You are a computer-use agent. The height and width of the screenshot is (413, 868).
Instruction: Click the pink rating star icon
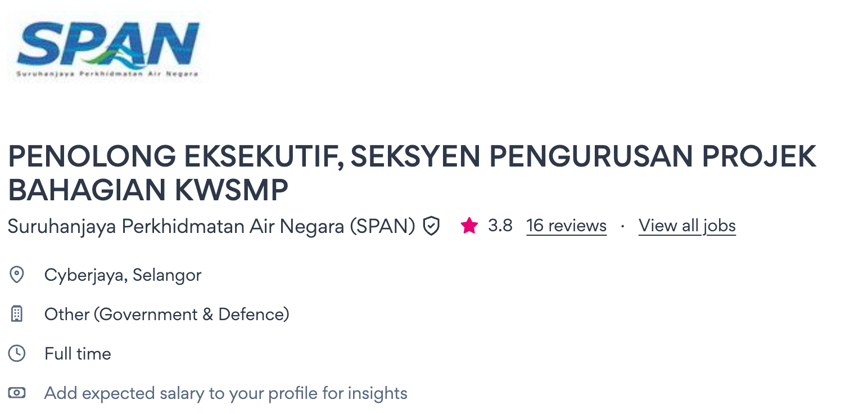[x=469, y=226]
